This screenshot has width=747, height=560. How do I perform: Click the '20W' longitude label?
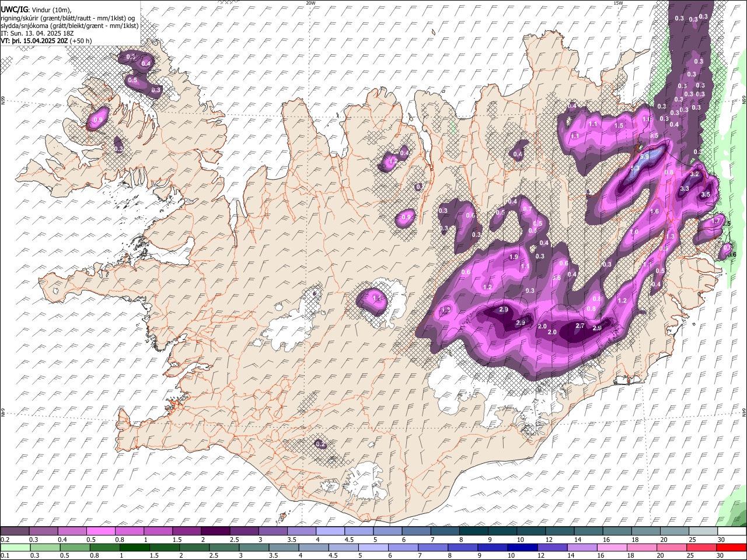coord(311,3)
